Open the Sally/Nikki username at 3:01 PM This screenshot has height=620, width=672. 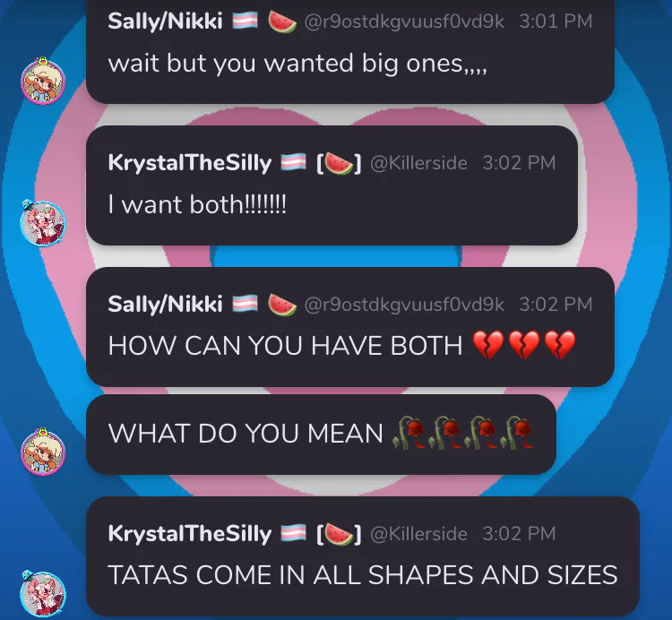(165, 21)
